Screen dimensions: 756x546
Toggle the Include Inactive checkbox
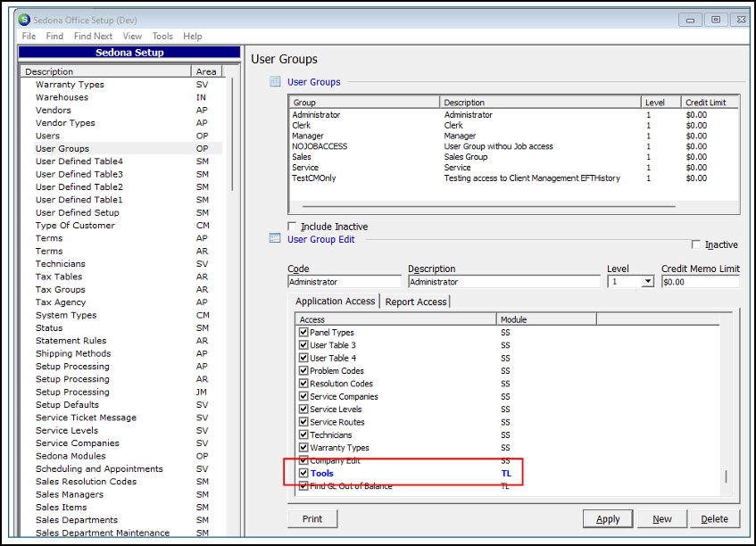pos(292,226)
